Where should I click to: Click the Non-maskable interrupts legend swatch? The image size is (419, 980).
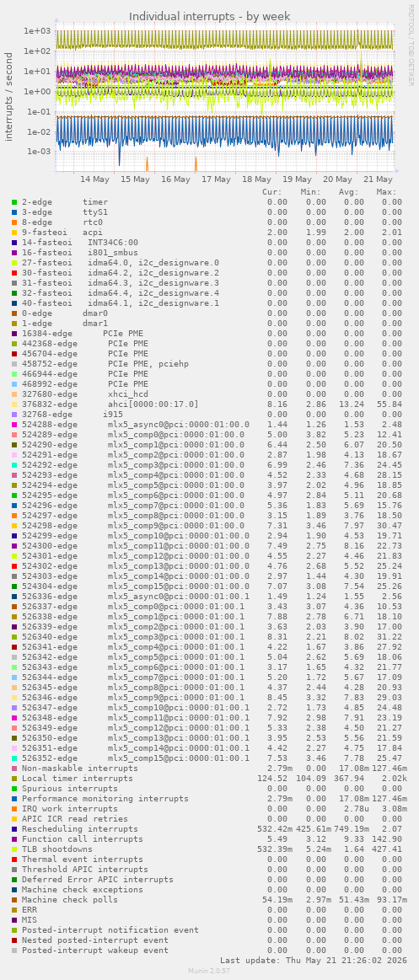pyautogui.click(x=14, y=768)
